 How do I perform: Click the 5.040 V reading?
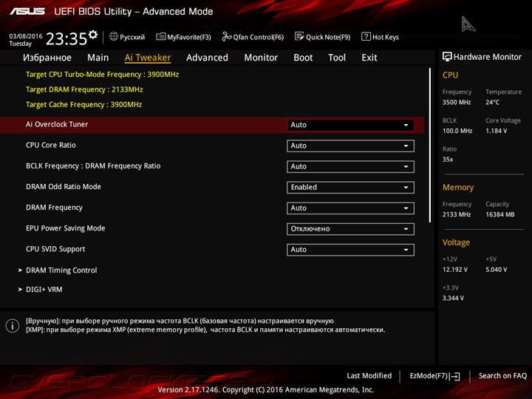coord(497,270)
